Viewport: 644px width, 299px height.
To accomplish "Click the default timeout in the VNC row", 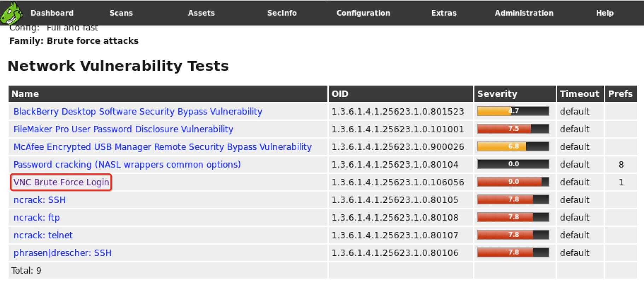I will [574, 182].
